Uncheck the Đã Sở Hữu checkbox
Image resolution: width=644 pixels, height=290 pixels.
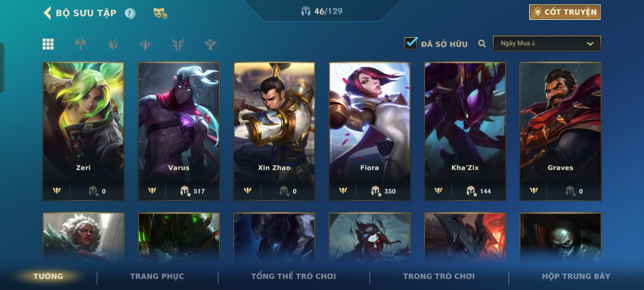(x=411, y=43)
